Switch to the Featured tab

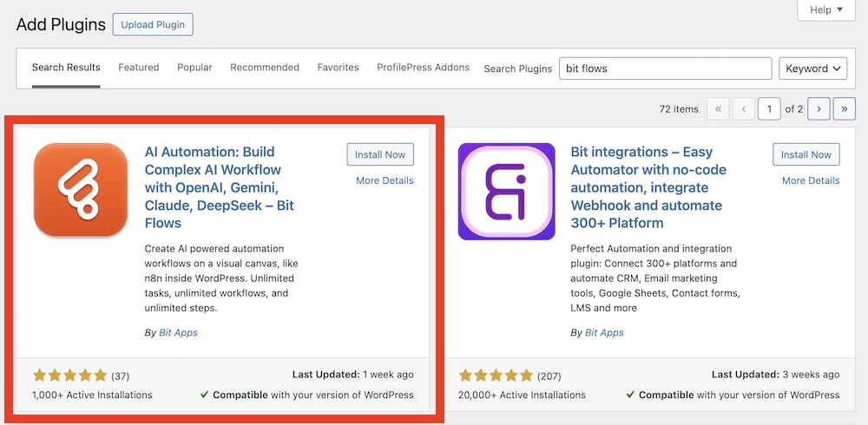point(139,68)
